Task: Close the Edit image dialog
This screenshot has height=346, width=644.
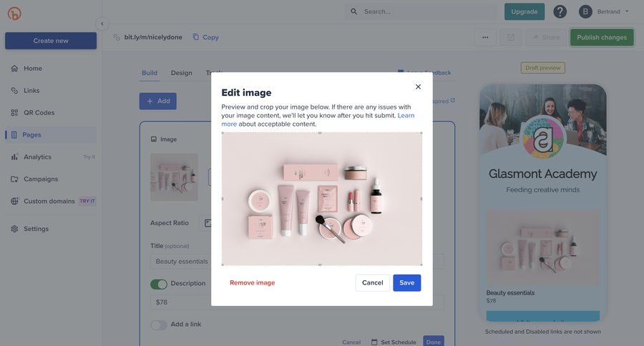Action: 418,86
